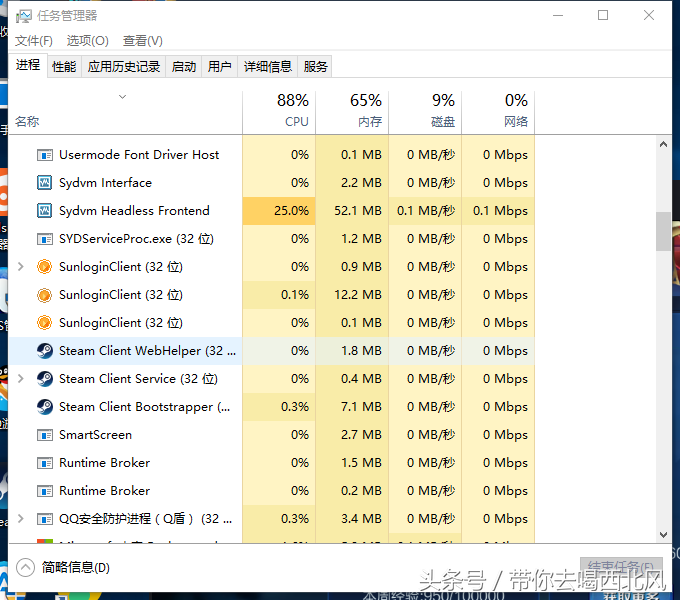Image resolution: width=680 pixels, height=600 pixels.
Task: Maximize the Task Manager window
Action: 603,15
